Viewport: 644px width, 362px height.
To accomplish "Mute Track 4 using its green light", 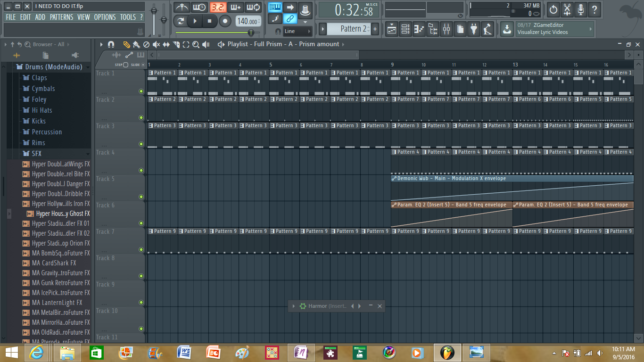I will (141, 170).
